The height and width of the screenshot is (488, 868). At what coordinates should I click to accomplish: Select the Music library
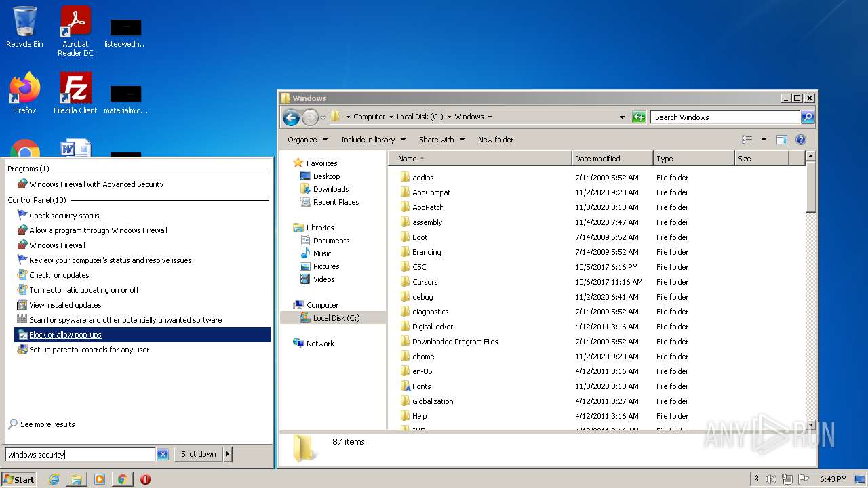(322, 253)
